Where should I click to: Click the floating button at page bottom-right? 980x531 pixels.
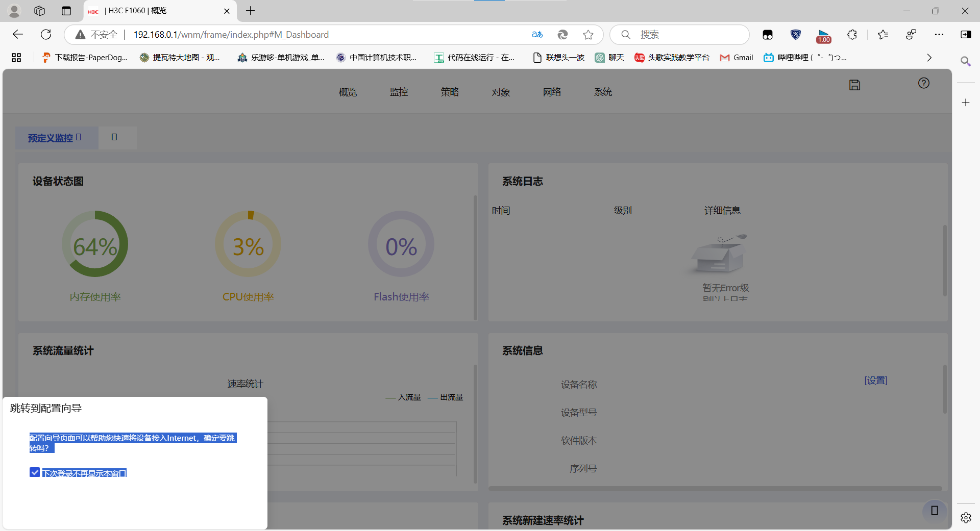[935, 511]
